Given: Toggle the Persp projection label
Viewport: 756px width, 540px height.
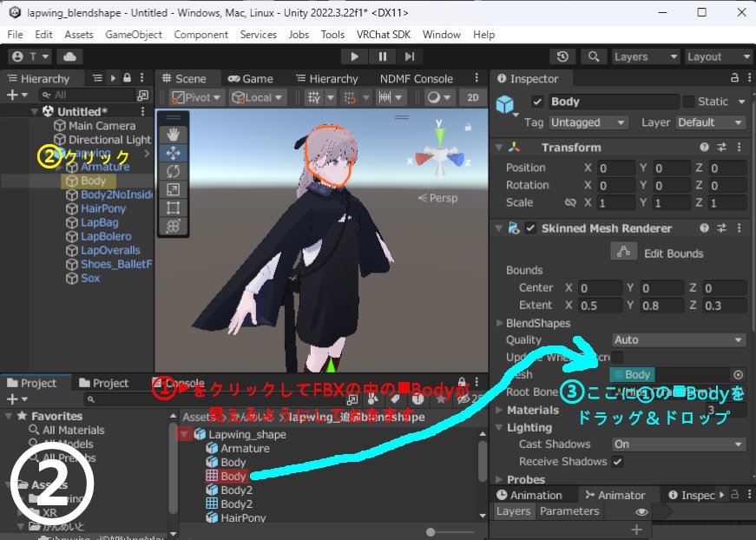Looking at the screenshot, I should [x=437, y=198].
